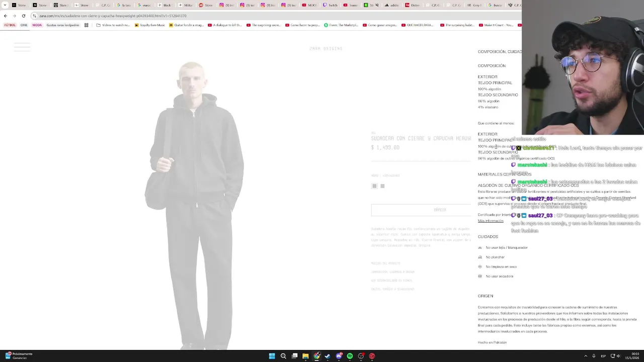Viewport: 644px width, 362px height.
Task: Click the volume speaker tray icon
Action: [x=618, y=356]
